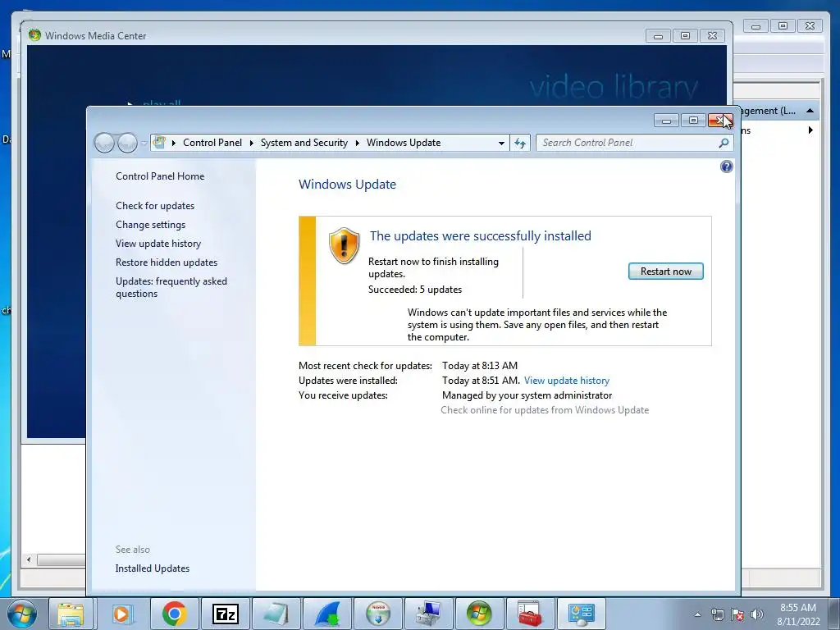Screen dimensions: 840x630
Task: Go to Control Panel Home
Action: click(x=160, y=176)
